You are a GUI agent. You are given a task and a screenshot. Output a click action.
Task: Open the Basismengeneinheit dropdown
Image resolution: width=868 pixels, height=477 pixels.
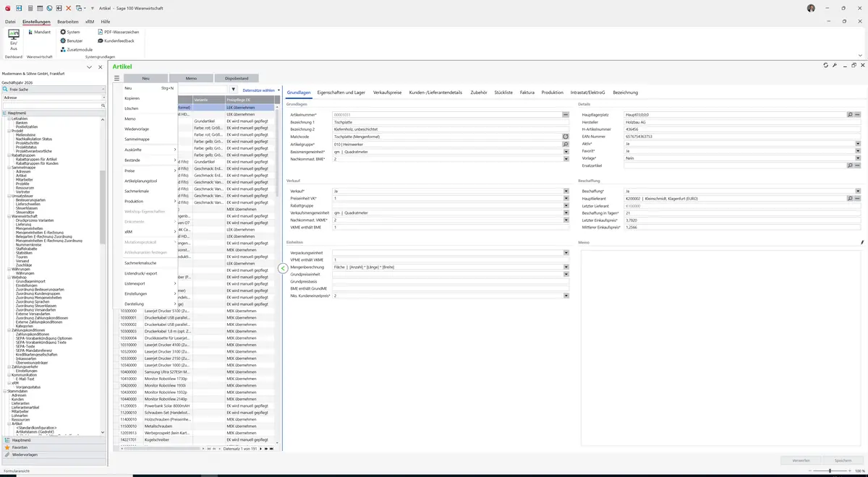[x=566, y=151]
